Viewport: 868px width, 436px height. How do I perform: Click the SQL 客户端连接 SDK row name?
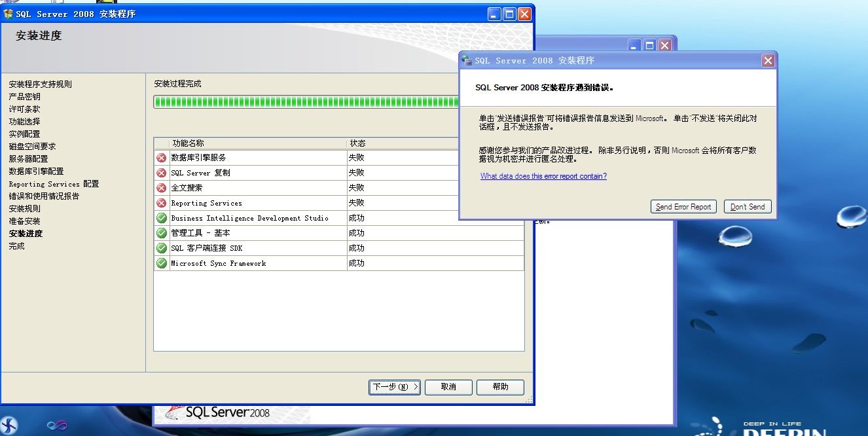[x=206, y=248]
